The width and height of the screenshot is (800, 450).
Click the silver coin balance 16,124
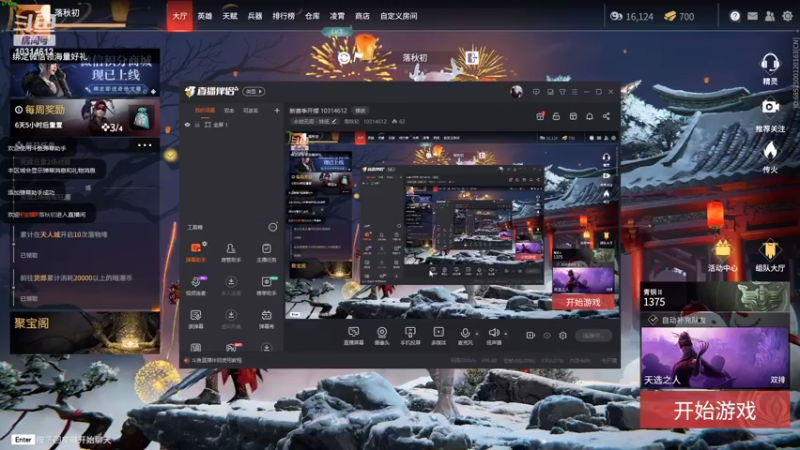[x=632, y=16]
